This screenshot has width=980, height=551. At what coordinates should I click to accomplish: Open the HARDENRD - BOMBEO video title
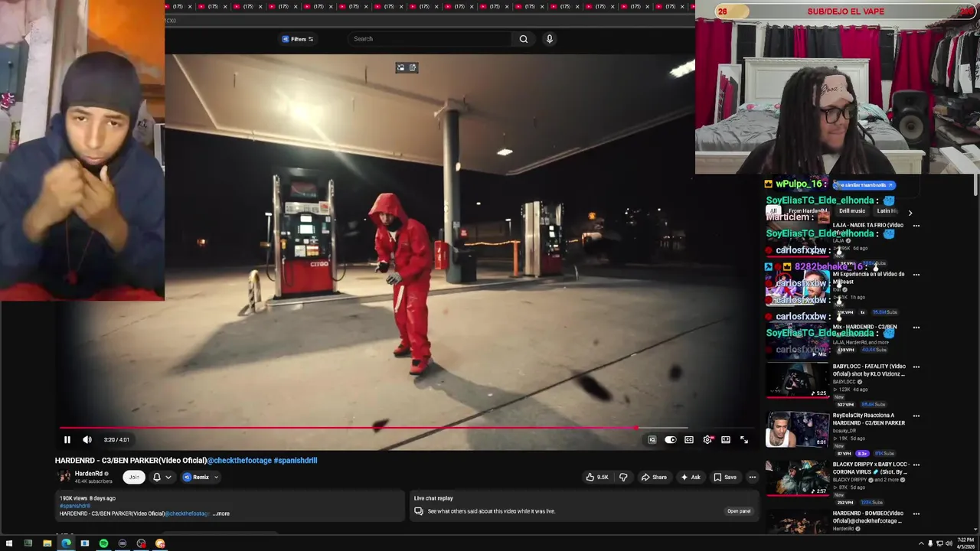click(868, 517)
